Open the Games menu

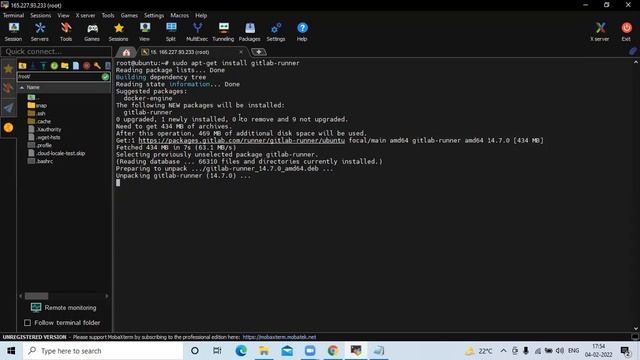[x=129, y=16]
